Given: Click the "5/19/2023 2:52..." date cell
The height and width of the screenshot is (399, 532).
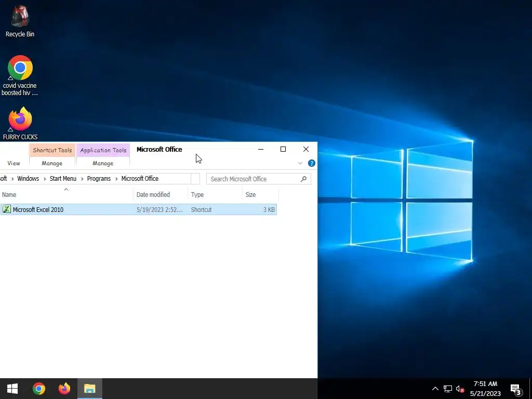Looking at the screenshot, I should point(159,210).
